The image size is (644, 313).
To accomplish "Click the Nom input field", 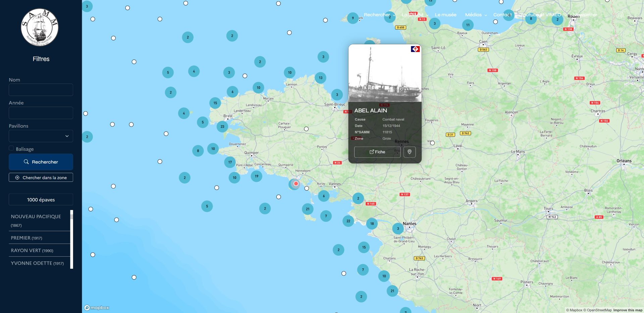I will click(x=41, y=90).
